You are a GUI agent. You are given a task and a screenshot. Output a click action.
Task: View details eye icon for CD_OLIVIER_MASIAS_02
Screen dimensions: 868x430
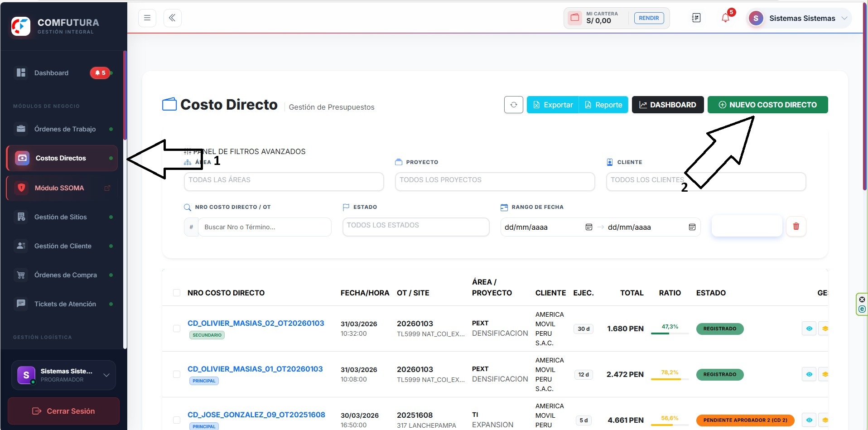(809, 329)
